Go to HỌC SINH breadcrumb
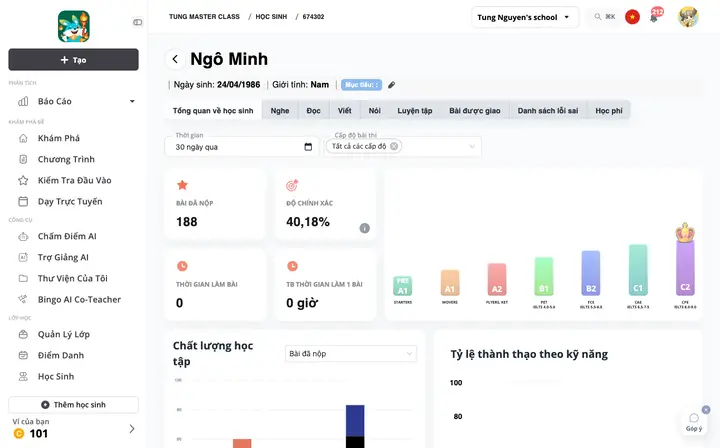 point(271,17)
